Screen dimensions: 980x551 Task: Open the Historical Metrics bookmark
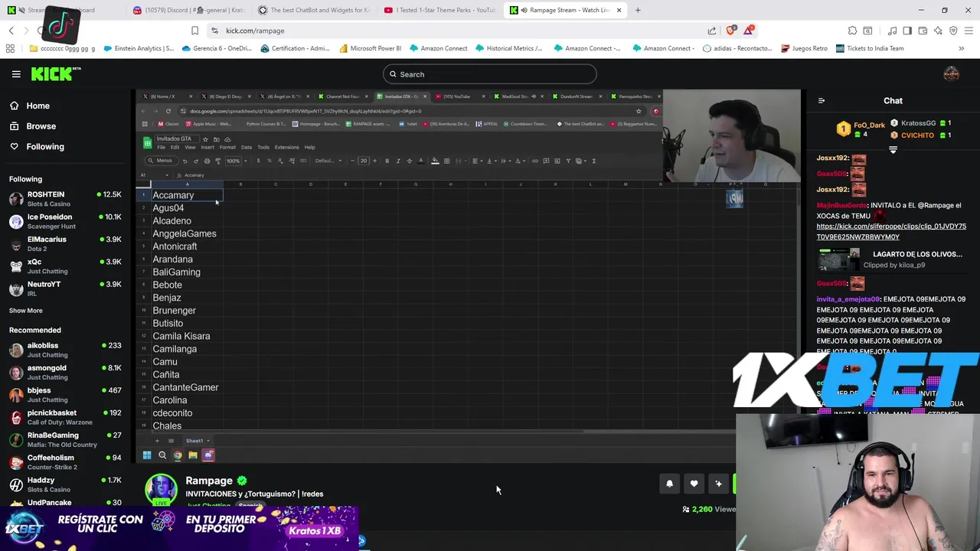coord(508,48)
